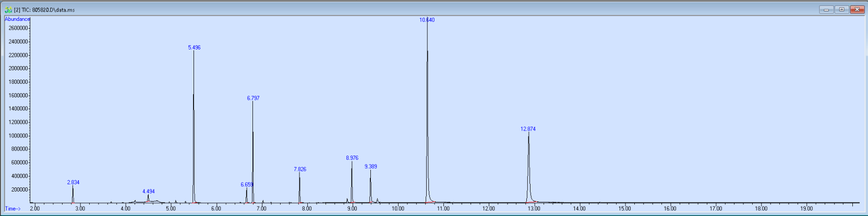Select the peak labeled 9.389
The image size is (868, 216).
pos(370,167)
